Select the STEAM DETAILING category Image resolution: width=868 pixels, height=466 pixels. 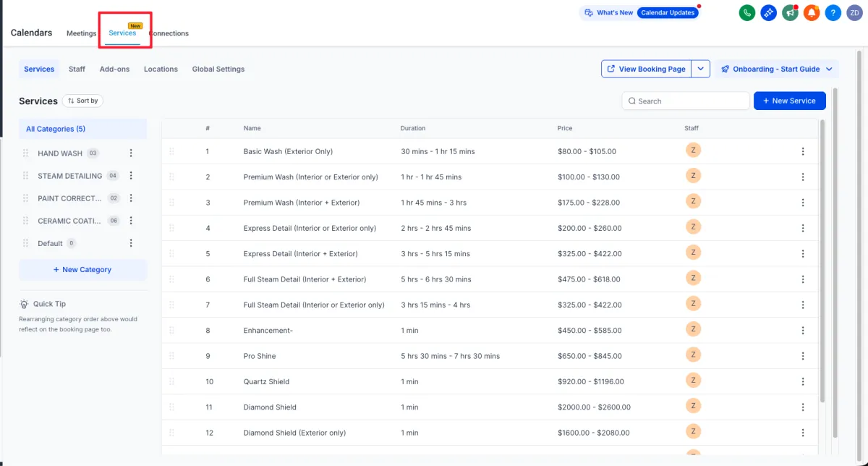pos(69,176)
